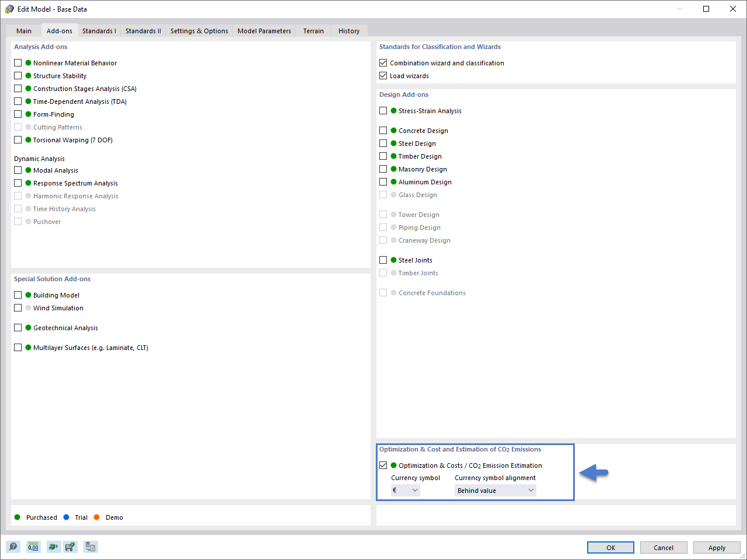This screenshot has height=560, width=747.
Task: Click the Cancel button
Action: [664, 548]
